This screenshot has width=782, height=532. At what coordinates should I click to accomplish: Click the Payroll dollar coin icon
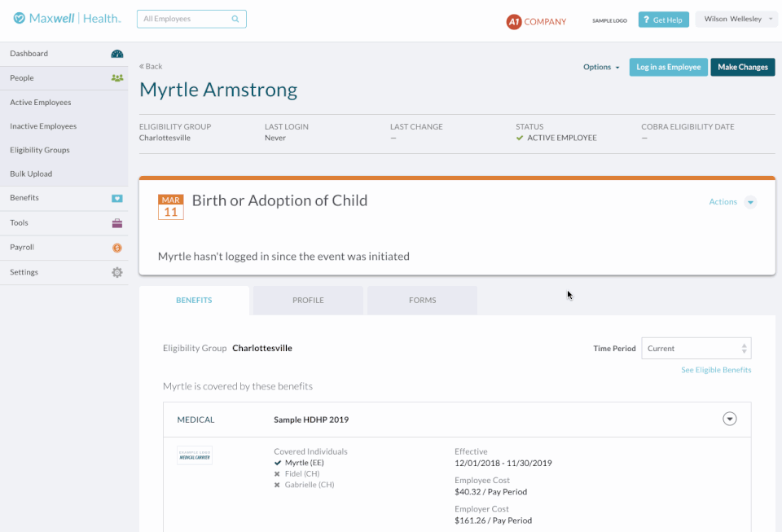117,248
